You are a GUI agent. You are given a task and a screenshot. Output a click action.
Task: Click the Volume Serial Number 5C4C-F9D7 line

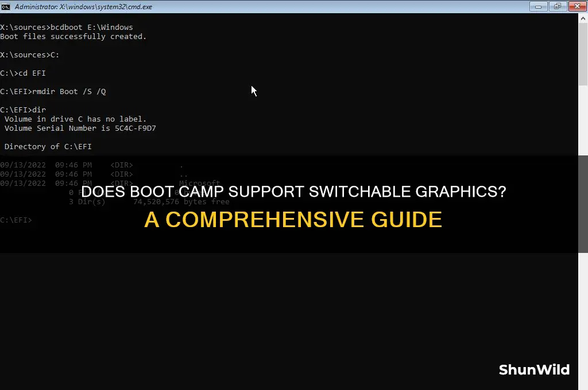click(x=80, y=128)
